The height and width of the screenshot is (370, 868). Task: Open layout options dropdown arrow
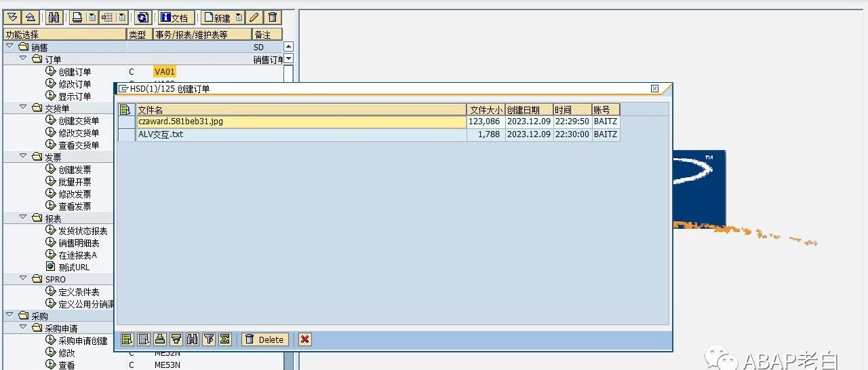(x=121, y=18)
